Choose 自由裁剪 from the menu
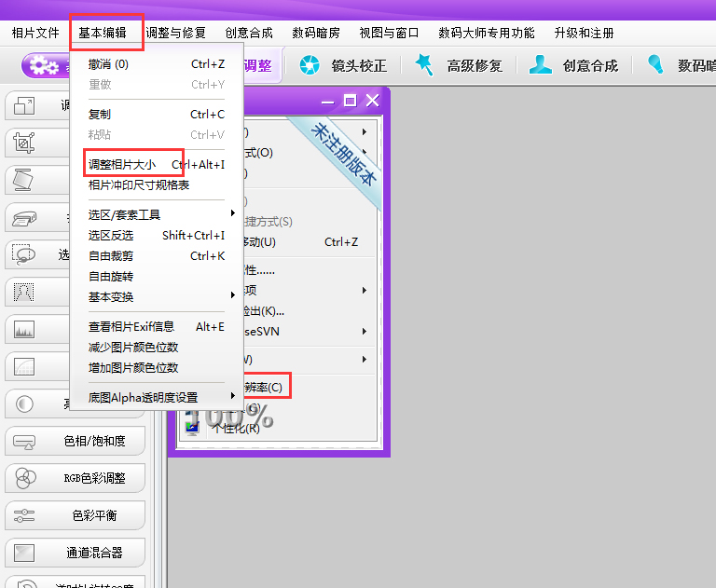 pyautogui.click(x=157, y=256)
